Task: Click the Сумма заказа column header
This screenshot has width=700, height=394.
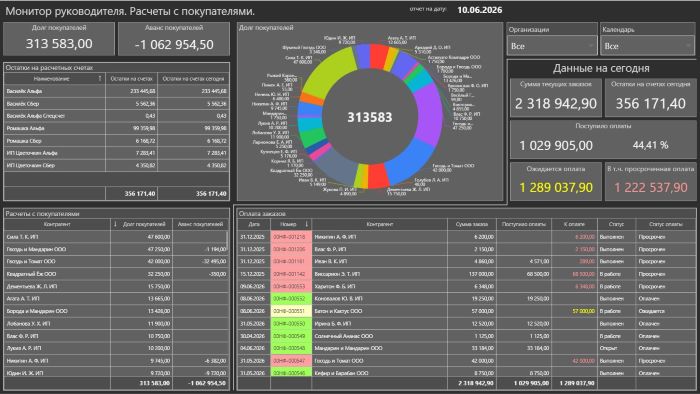Action: click(472, 224)
